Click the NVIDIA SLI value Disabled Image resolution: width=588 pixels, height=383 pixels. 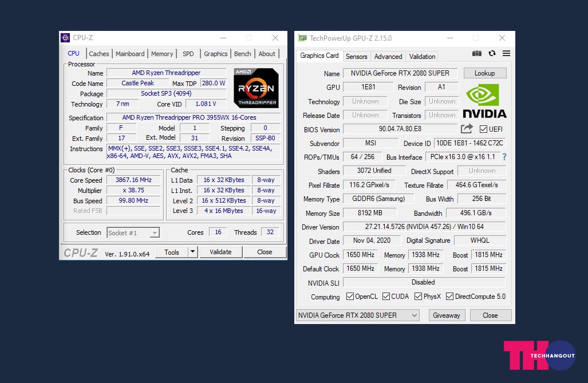424,282
